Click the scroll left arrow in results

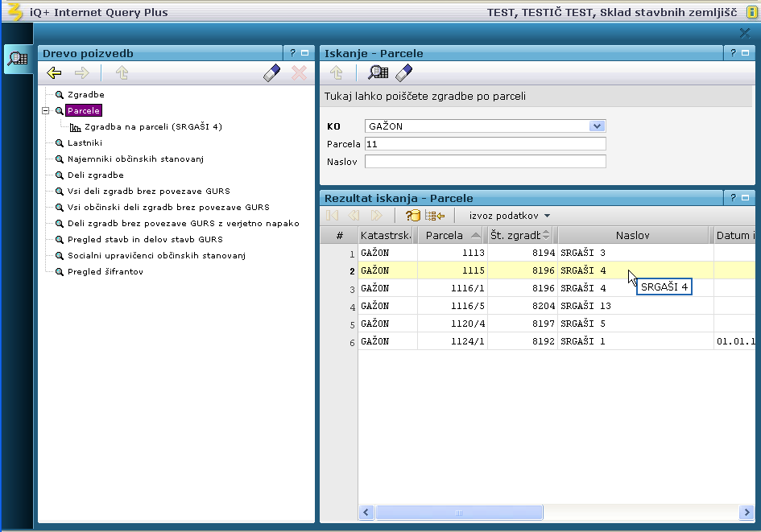point(366,513)
